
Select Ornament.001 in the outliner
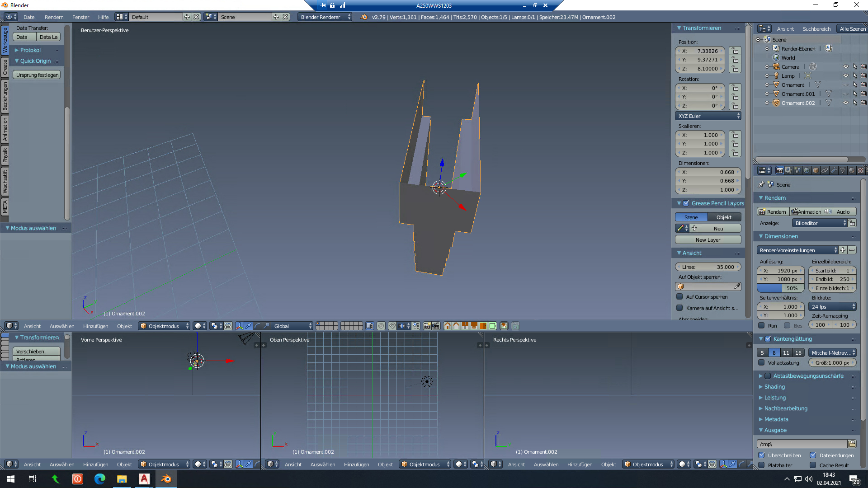(x=798, y=94)
